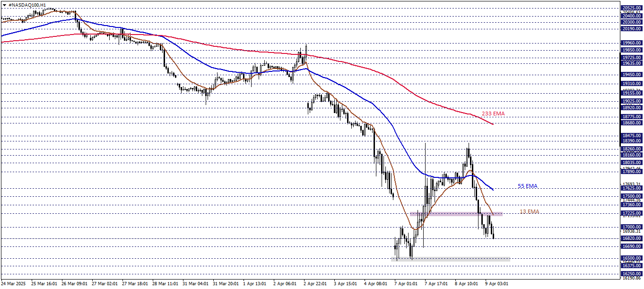Click the 19450.00 price level label

(632, 75)
